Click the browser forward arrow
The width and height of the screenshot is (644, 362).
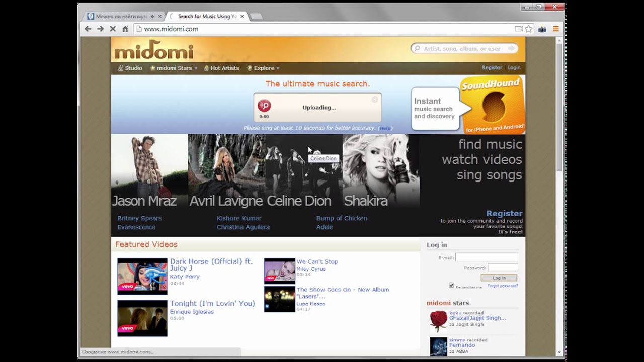[x=100, y=29]
